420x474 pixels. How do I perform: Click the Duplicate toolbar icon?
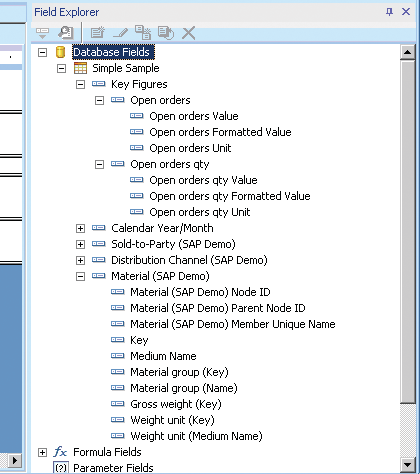143,32
